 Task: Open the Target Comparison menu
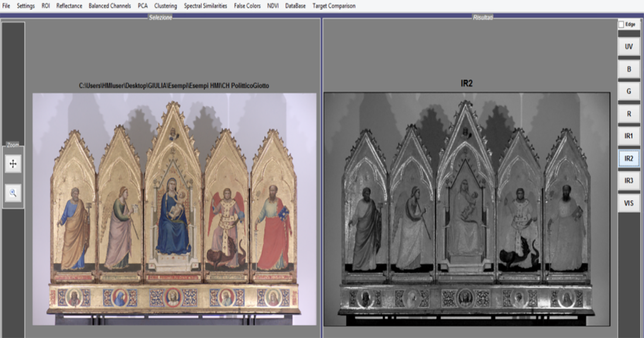[334, 6]
